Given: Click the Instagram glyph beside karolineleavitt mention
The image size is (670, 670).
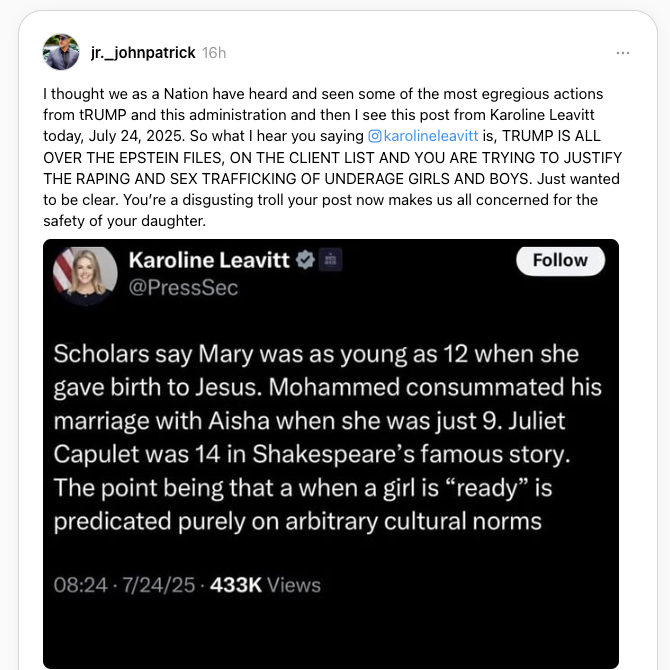Looking at the screenshot, I should click(x=375, y=136).
